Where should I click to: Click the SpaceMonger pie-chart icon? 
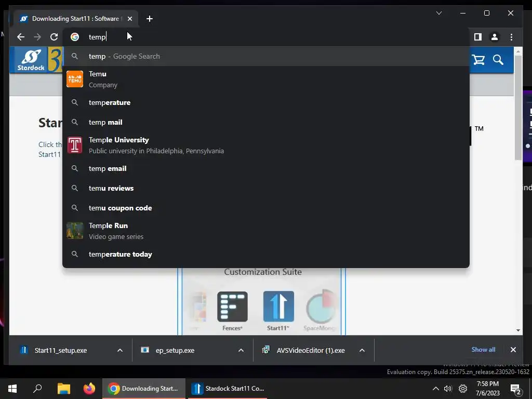tap(321, 307)
